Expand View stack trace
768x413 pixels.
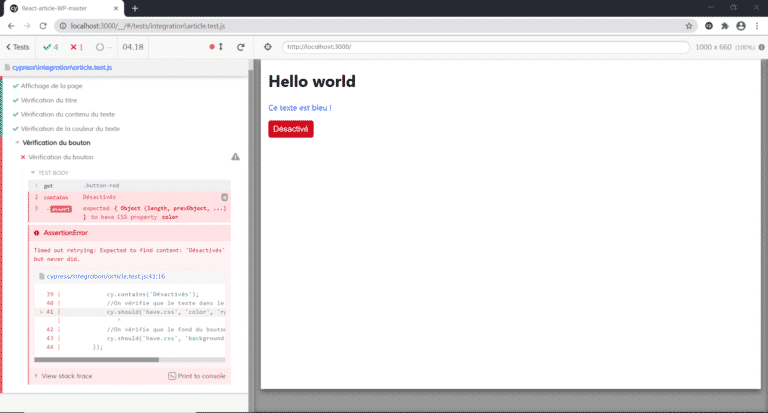click(x=64, y=376)
